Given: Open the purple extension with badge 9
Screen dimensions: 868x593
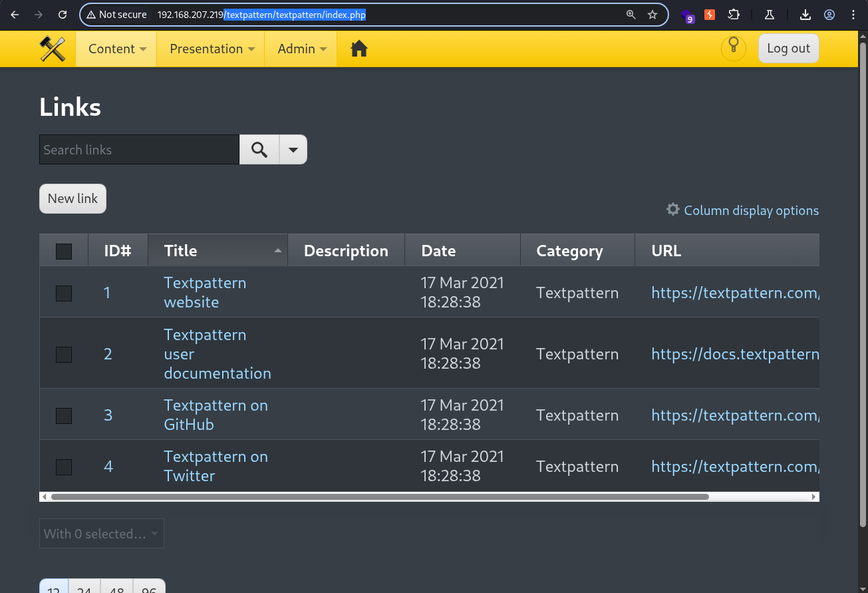Looking at the screenshot, I should click(687, 15).
